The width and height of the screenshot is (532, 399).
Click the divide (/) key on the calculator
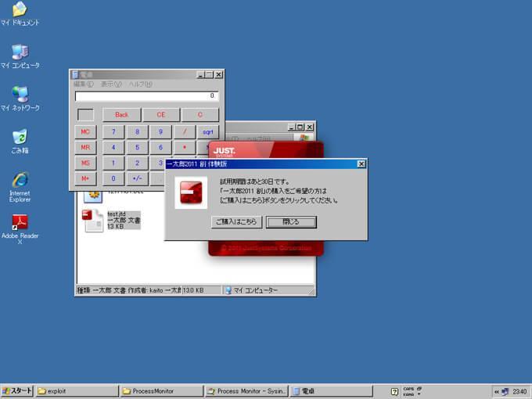pos(184,131)
